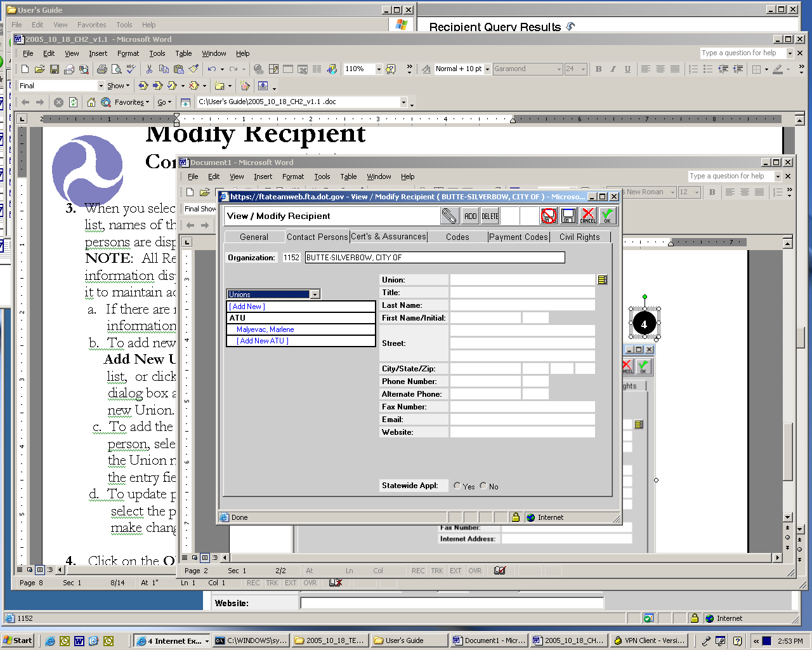
Task: Click New Blank Document icon in CH2 Word window
Action: point(25,69)
